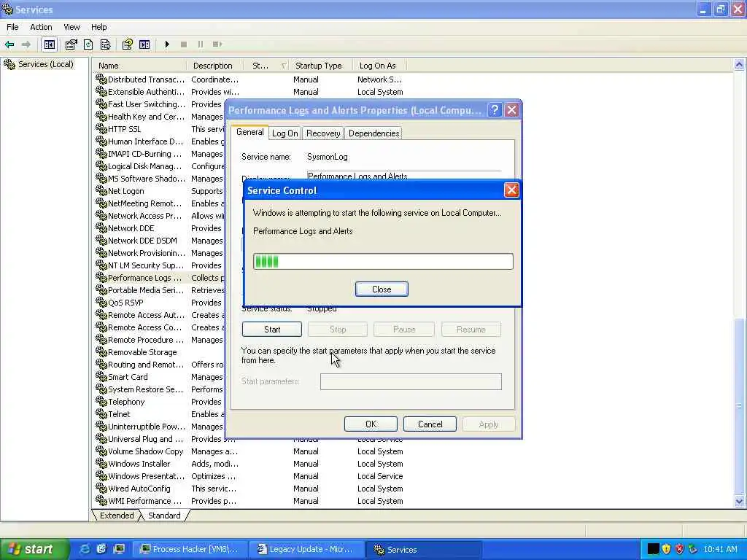The width and height of the screenshot is (747, 560).
Task: Click the Internet Explorer quick launch icon
Action: tap(85, 549)
